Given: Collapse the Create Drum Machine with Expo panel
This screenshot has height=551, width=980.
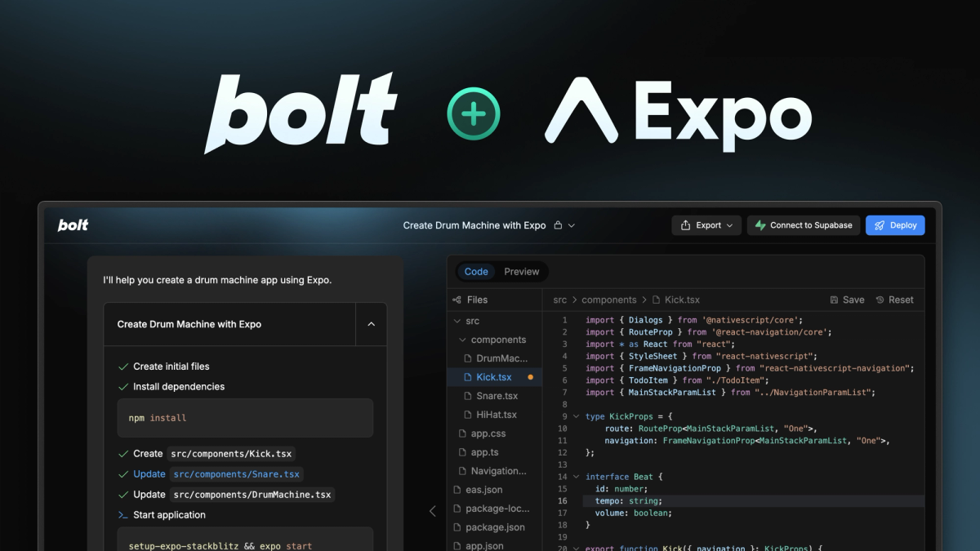Looking at the screenshot, I should point(371,324).
